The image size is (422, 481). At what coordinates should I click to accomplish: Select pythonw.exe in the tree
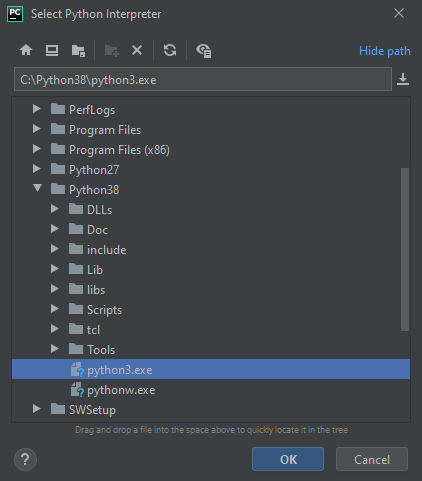click(x=211, y=390)
